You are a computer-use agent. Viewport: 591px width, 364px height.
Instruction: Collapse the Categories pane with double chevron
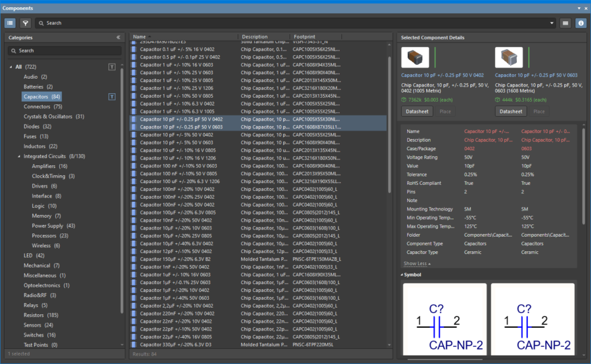coord(118,37)
